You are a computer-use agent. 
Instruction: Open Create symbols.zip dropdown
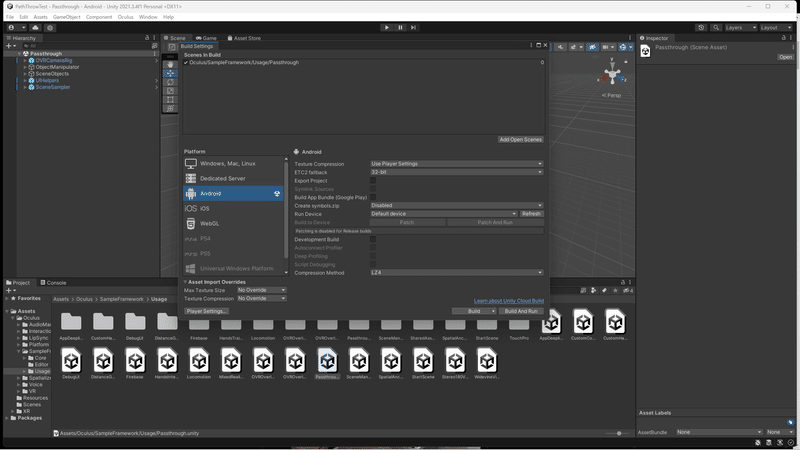pyautogui.click(x=457, y=206)
